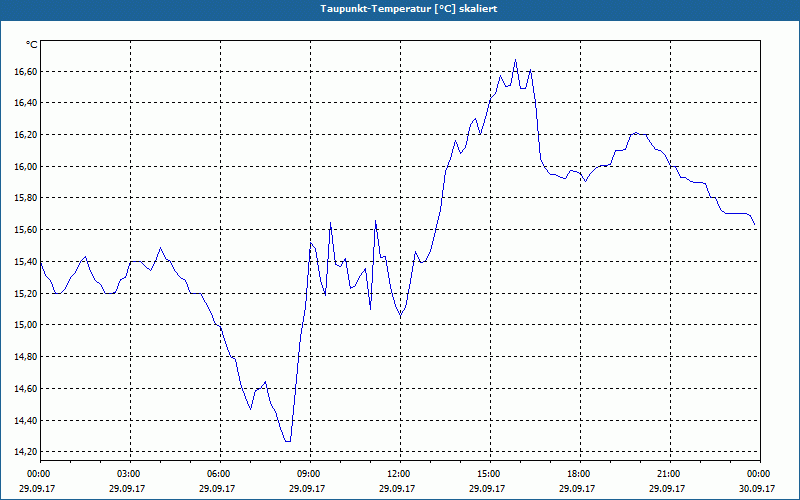Click the 14,40 y-axis label
The width and height of the screenshot is (800, 500).
click(x=26, y=420)
